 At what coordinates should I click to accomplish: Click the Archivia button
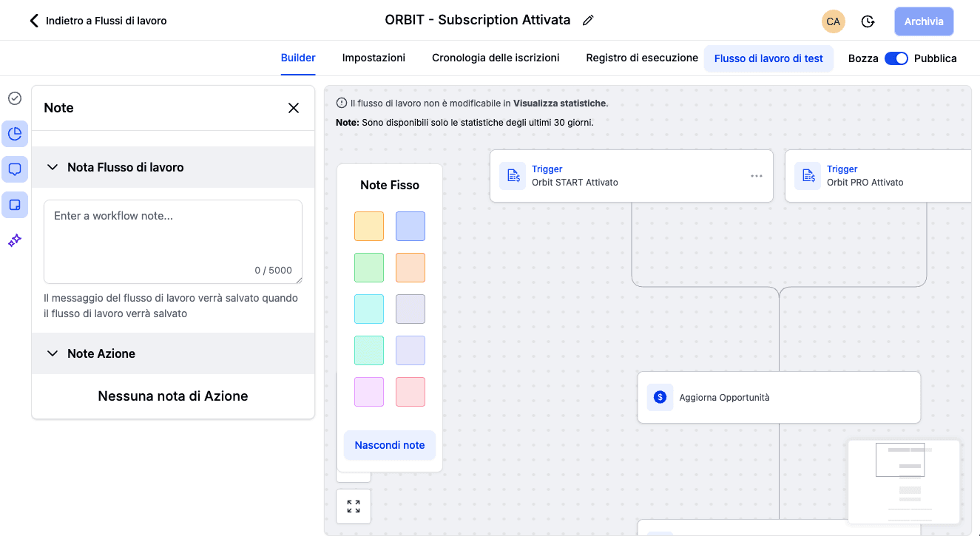[x=924, y=21]
